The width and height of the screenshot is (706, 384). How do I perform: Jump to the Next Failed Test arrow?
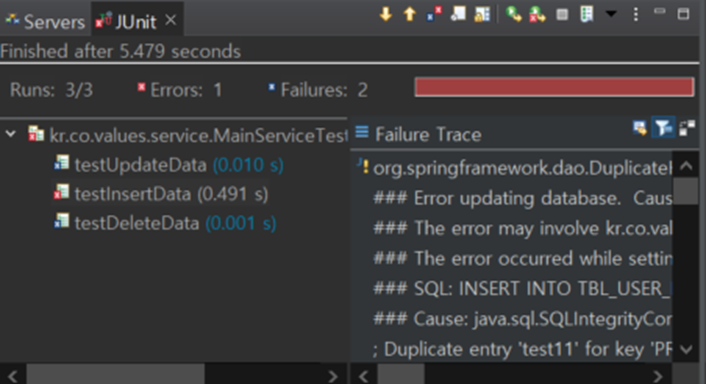(x=385, y=14)
